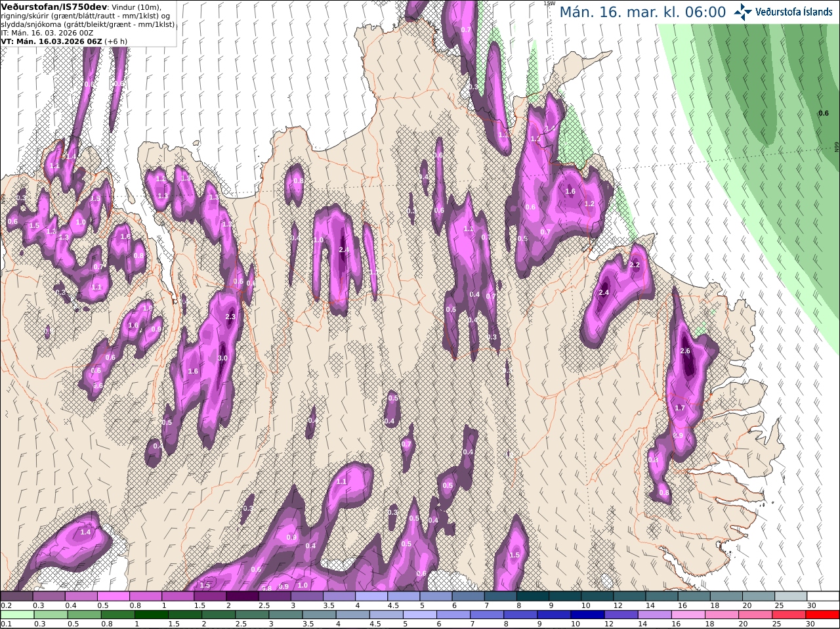
Task: Select dark blue swatch between 10 and 12
Action: coord(588,615)
